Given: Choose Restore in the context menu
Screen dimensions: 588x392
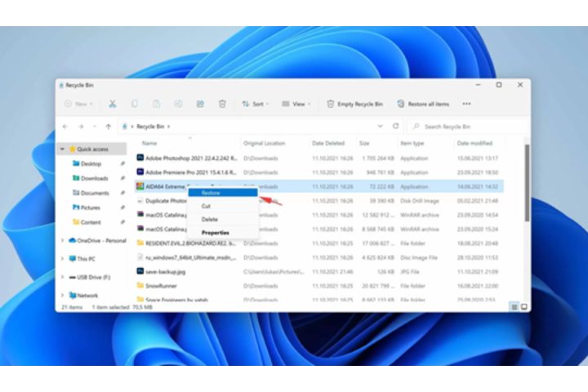Looking at the screenshot, I should click(223, 193).
